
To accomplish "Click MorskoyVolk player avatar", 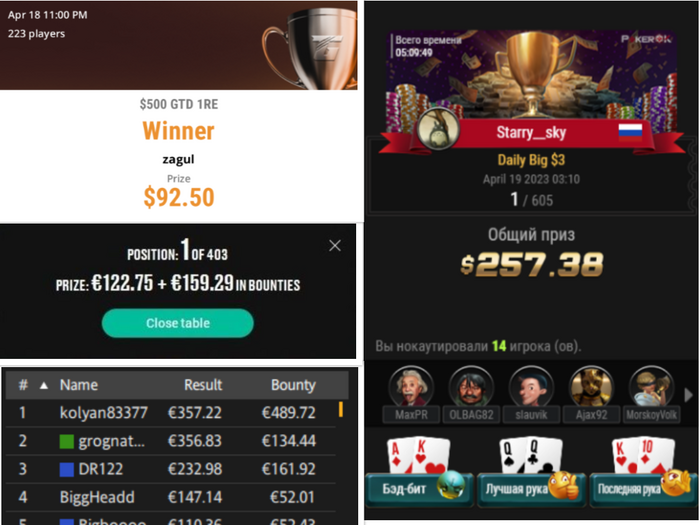I will point(651,387).
